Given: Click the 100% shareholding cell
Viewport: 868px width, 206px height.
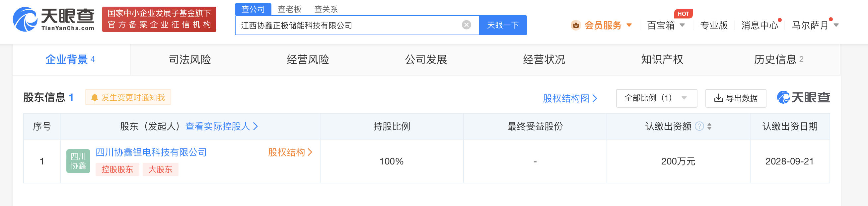Looking at the screenshot, I should 392,161.
